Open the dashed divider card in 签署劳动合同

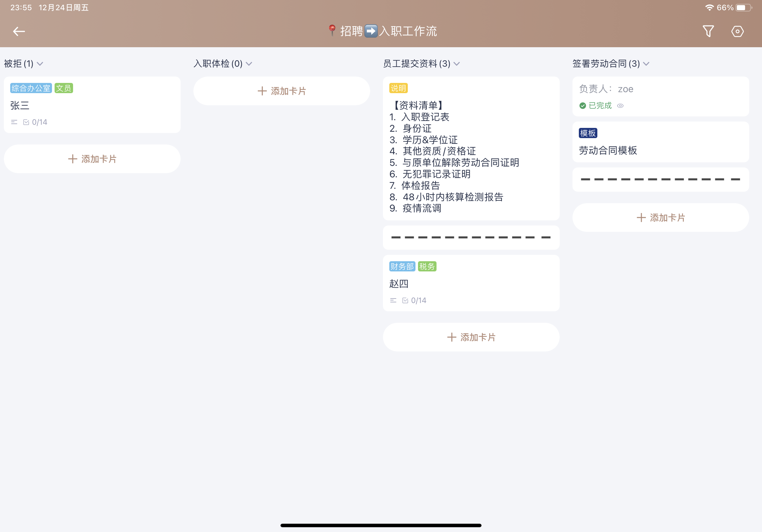pyautogui.click(x=661, y=180)
